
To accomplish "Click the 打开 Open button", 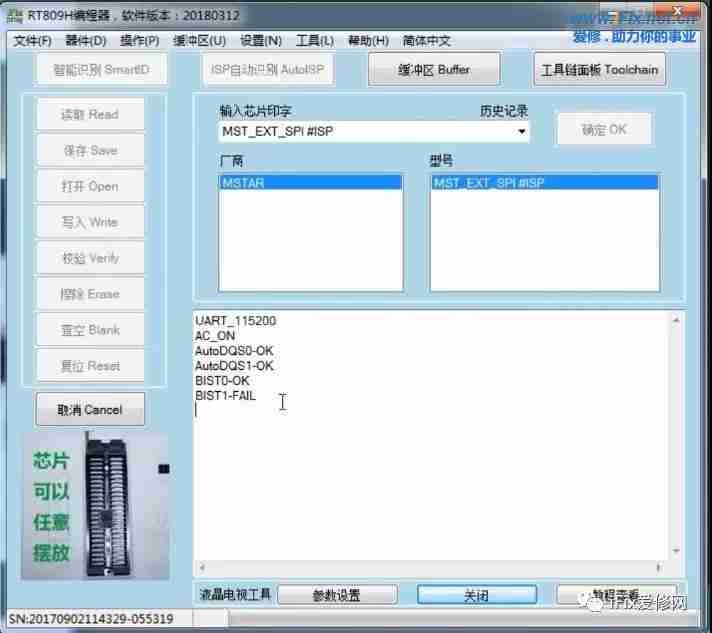I will tap(90, 186).
